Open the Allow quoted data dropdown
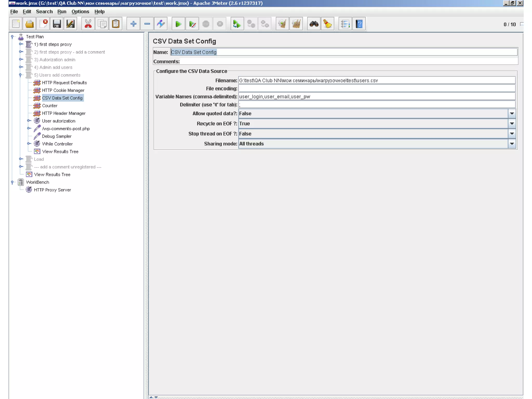 pyautogui.click(x=512, y=114)
